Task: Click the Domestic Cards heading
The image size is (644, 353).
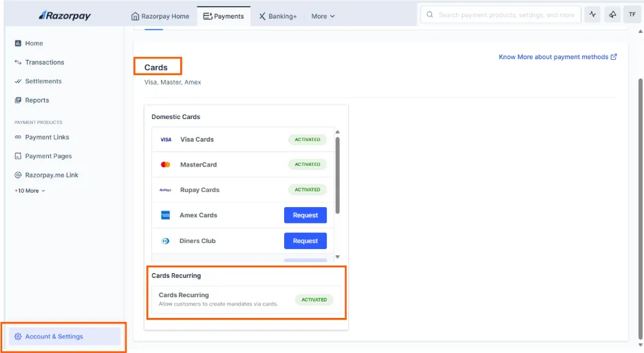Action: (175, 117)
